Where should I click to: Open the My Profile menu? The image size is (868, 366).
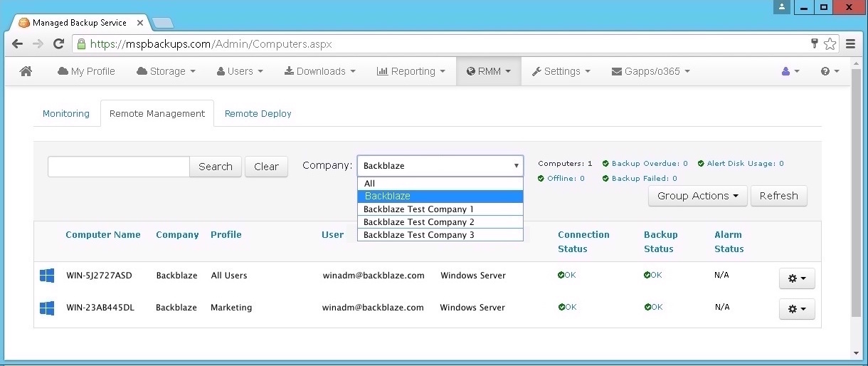(x=86, y=71)
